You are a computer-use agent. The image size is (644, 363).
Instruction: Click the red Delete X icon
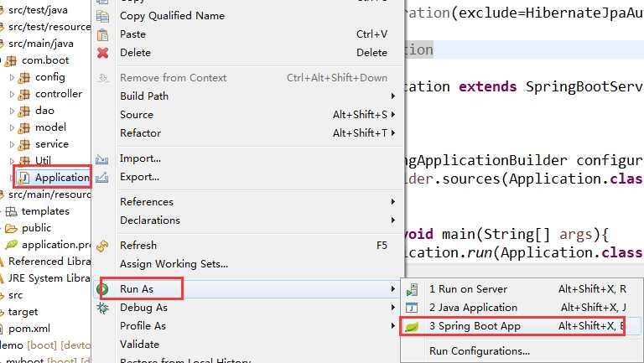tap(102, 53)
